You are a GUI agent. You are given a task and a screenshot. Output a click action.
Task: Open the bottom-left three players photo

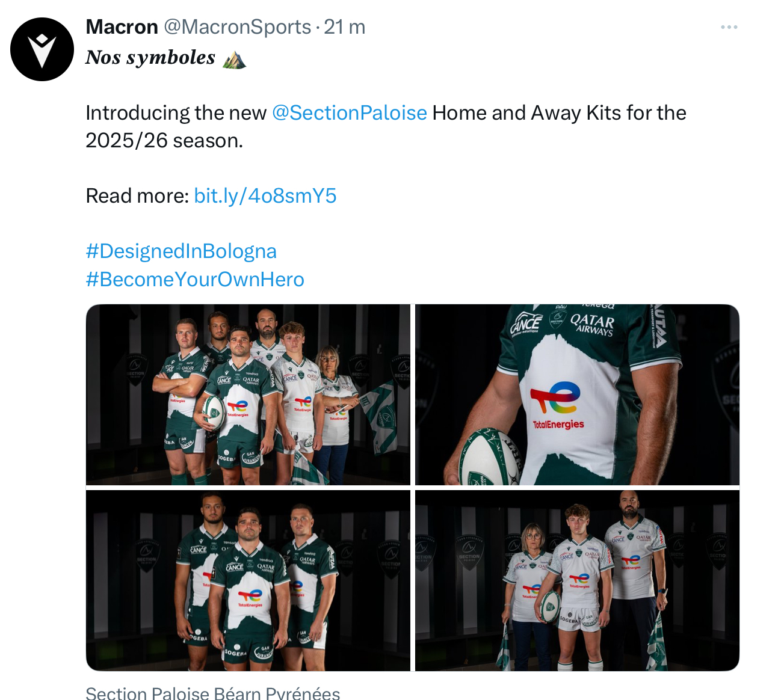248,580
